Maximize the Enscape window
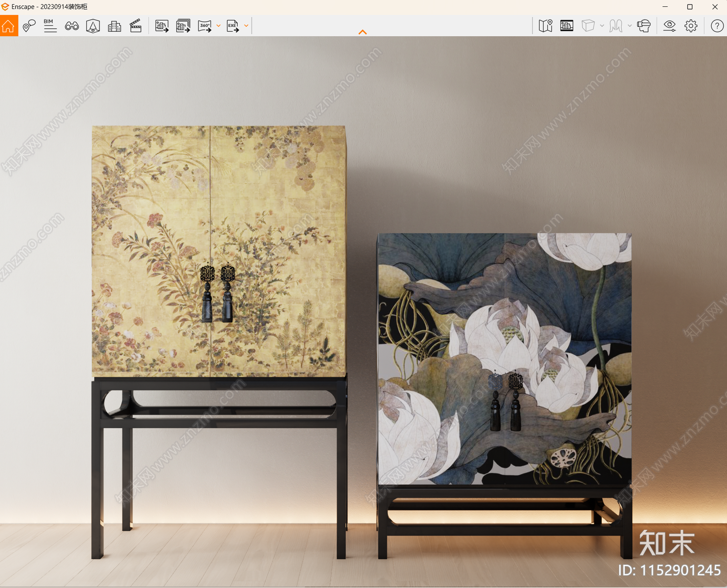 point(690,7)
